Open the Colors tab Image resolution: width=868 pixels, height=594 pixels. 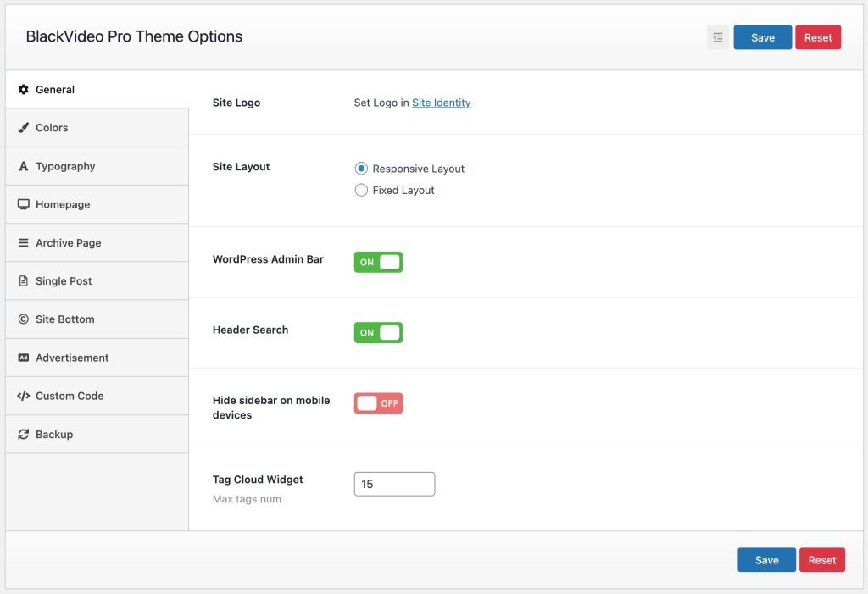97,127
